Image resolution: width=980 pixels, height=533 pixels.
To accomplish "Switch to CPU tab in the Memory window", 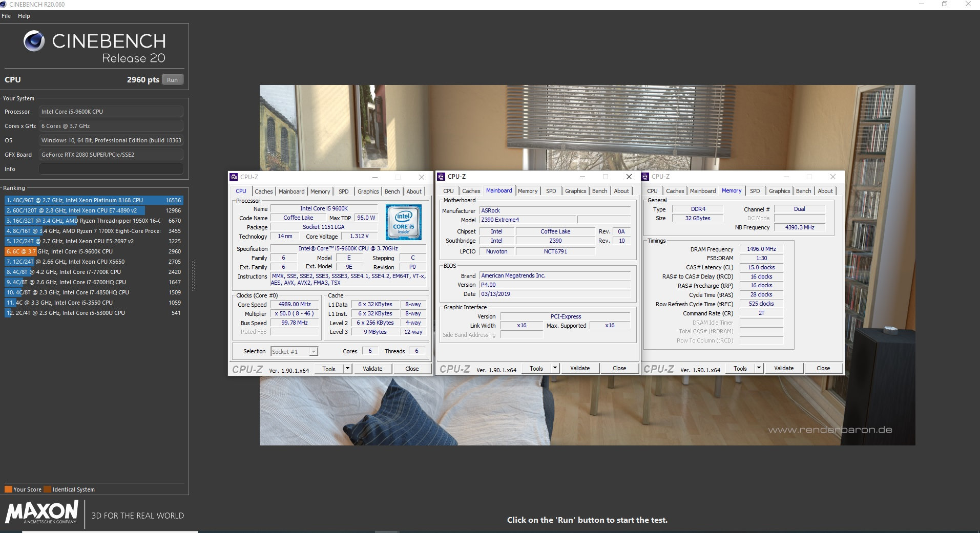I will click(x=652, y=191).
